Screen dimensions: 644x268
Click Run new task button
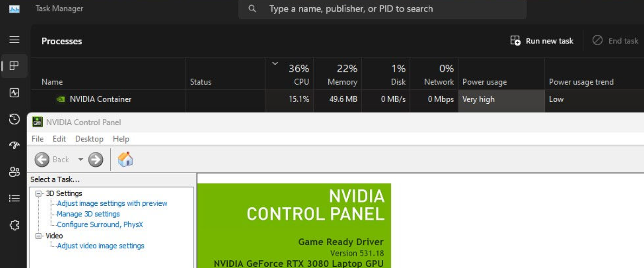click(x=542, y=41)
